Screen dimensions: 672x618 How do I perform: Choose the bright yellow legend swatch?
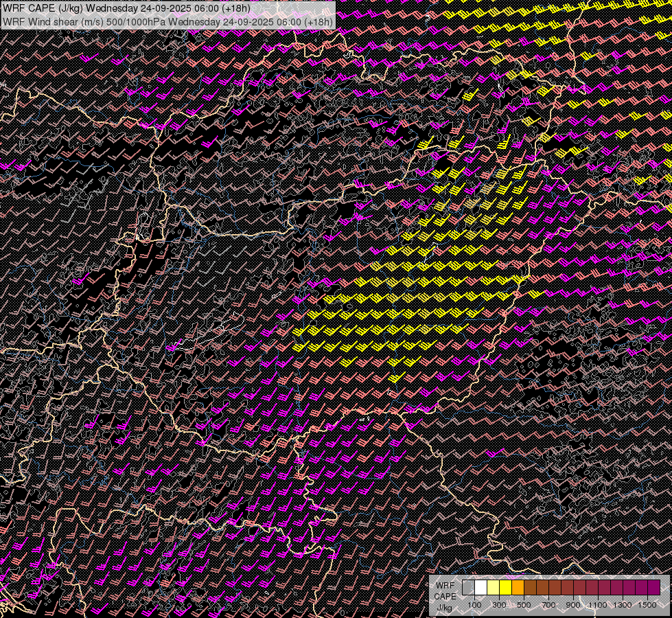tap(505, 588)
